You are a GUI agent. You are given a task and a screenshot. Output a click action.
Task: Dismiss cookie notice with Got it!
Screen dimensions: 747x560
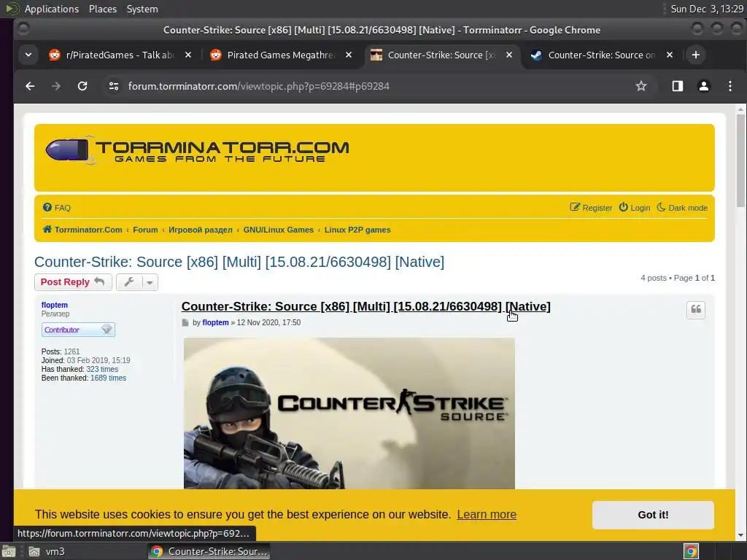[x=653, y=515]
